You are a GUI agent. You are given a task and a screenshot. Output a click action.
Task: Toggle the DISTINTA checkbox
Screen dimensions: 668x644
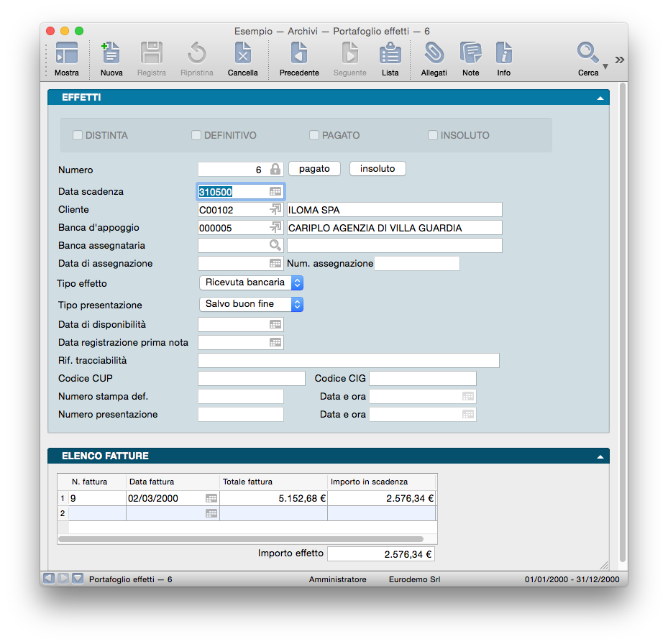point(78,135)
